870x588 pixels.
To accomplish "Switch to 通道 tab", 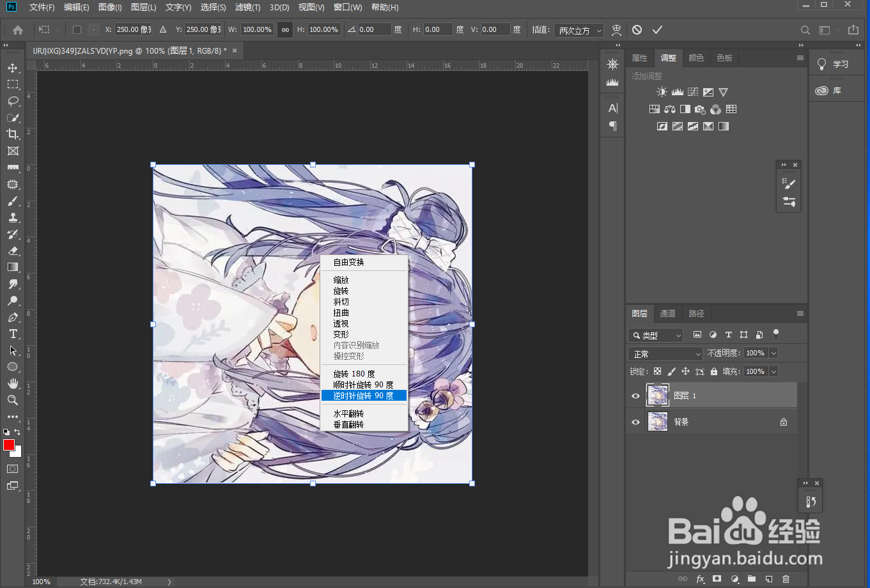I will [x=667, y=314].
